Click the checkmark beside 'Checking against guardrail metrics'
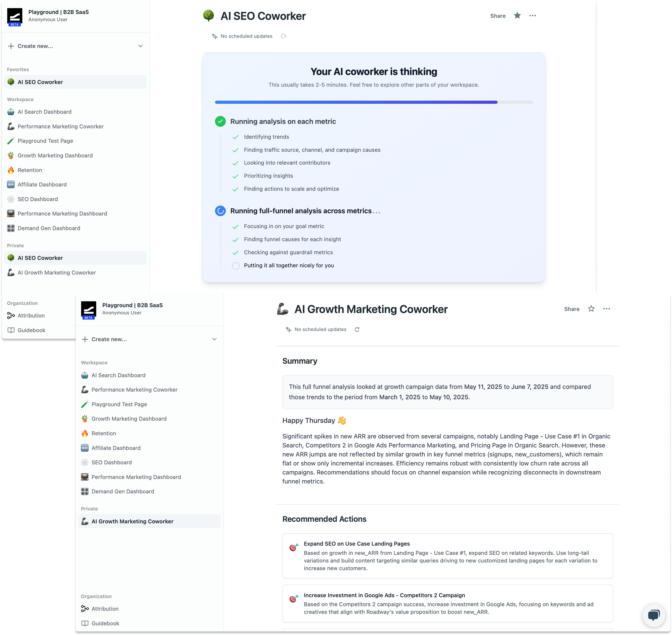This screenshot has height=635, width=672. (x=235, y=252)
